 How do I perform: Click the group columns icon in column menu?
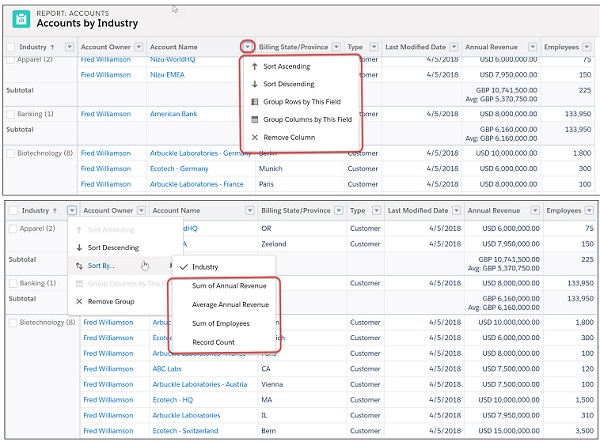(x=255, y=119)
